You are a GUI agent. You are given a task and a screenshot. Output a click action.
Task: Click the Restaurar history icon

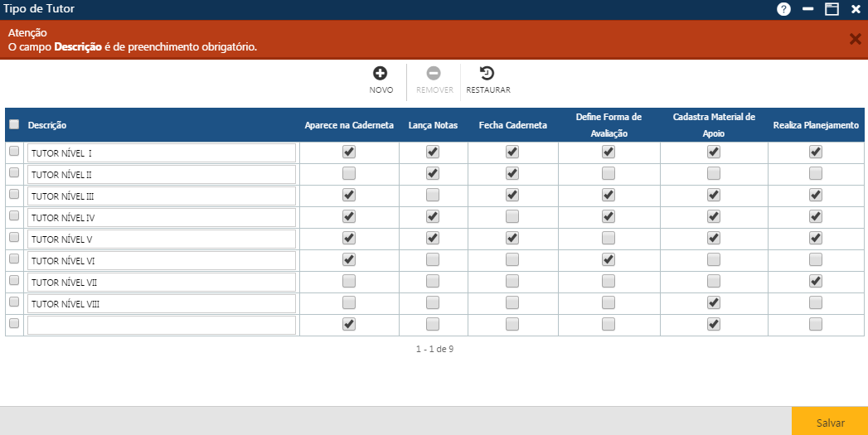pyautogui.click(x=487, y=74)
